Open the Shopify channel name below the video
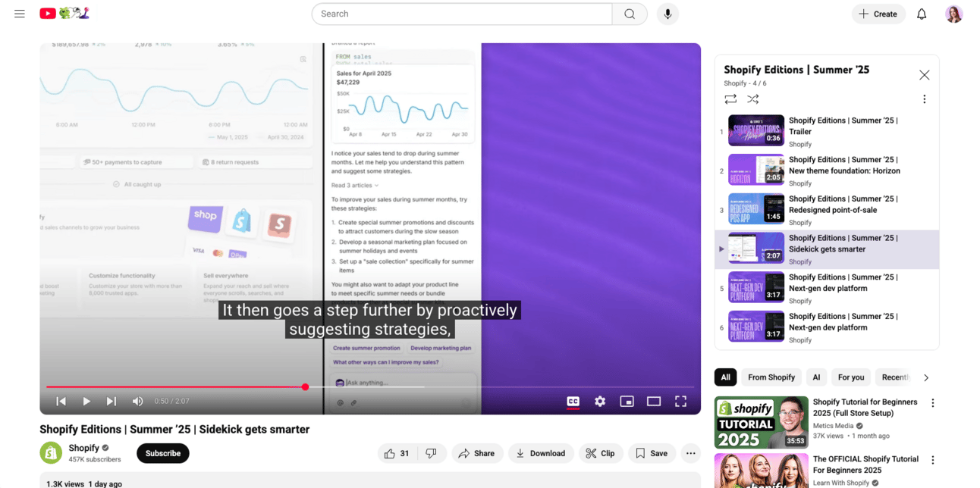Image resolution: width=980 pixels, height=488 pixels. pyautogui.click(x=84, y=448)
